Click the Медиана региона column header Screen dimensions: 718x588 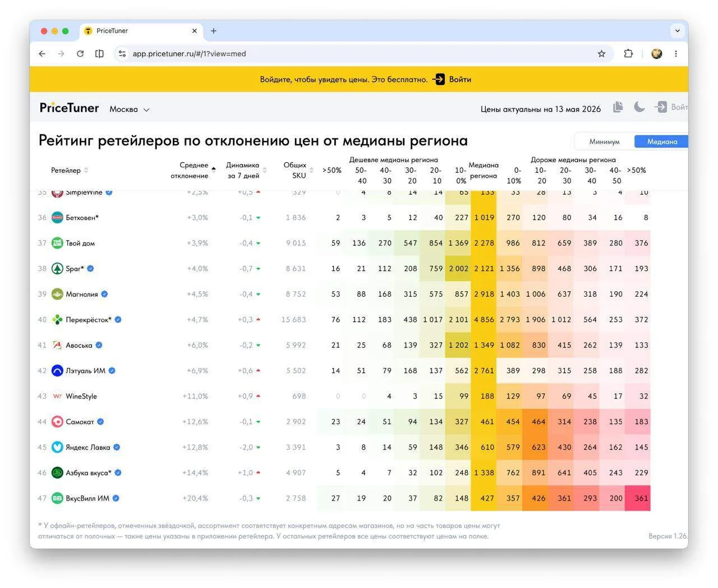click(484, 171)
